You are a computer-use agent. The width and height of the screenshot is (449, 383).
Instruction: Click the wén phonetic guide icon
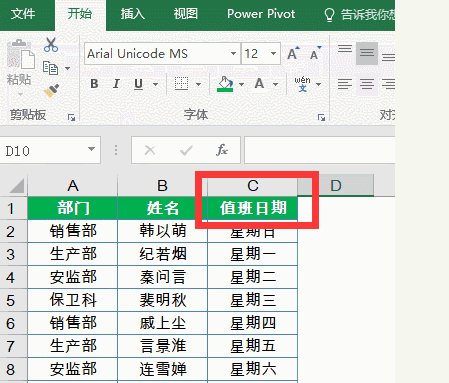[x=302, y=84]
